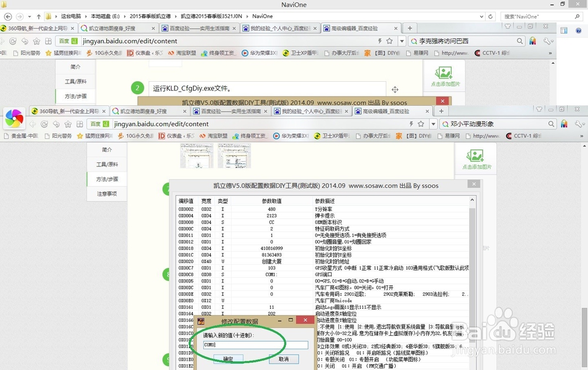The width and height of the screenshot is (588, 370).
Task: Jump to 本地磁盘 (E:) in the breadcrumb
Action: click(x=105, y=16)
